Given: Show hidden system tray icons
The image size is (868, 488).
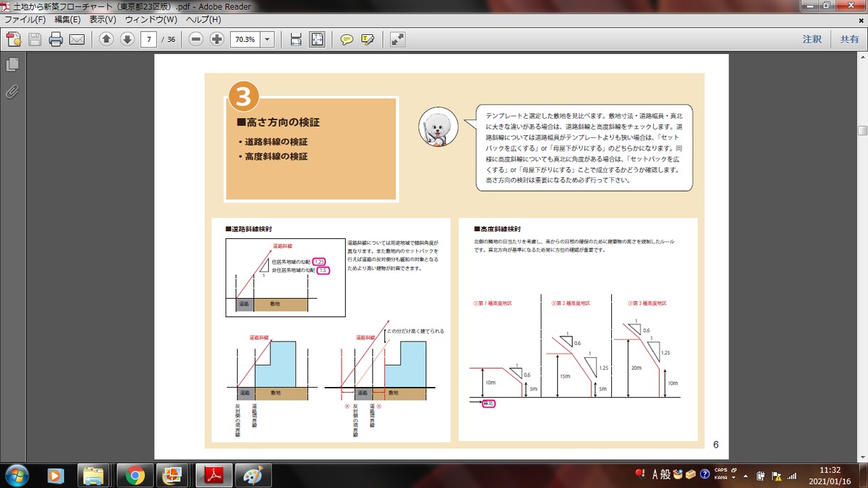Looking at the screenshot, I should [x=746, y=475].
